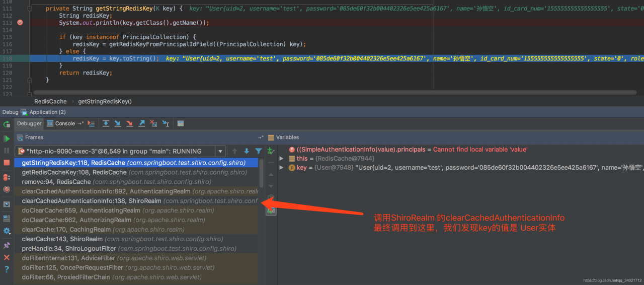Select frame doClearCache:662, AuthorizingRealm

(x=136, y=220)
